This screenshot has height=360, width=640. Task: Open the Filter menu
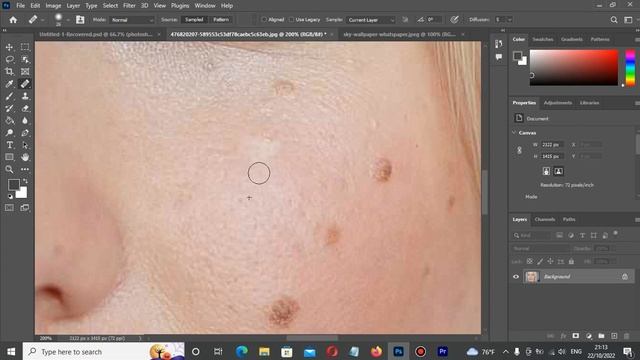coord(129,6)
